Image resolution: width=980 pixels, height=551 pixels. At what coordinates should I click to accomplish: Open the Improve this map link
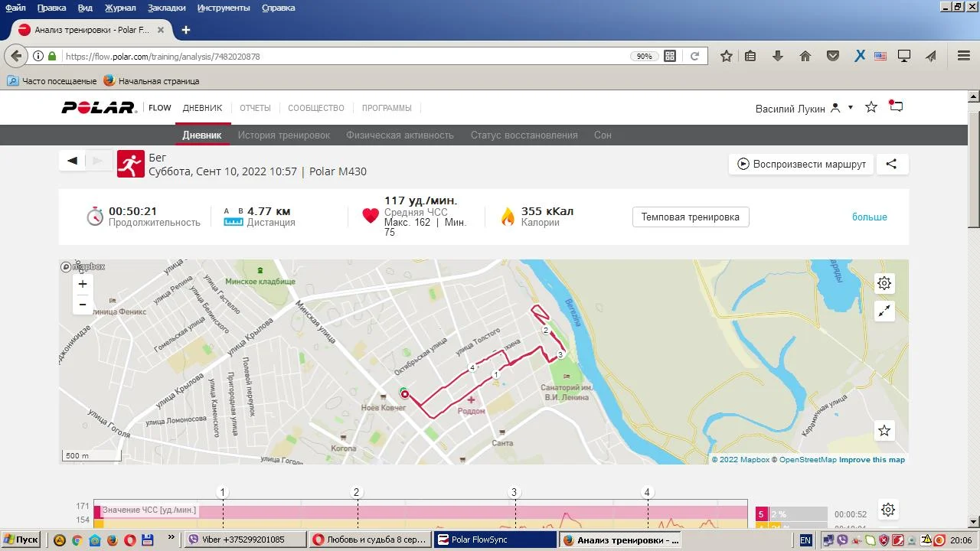coord(872,460)
